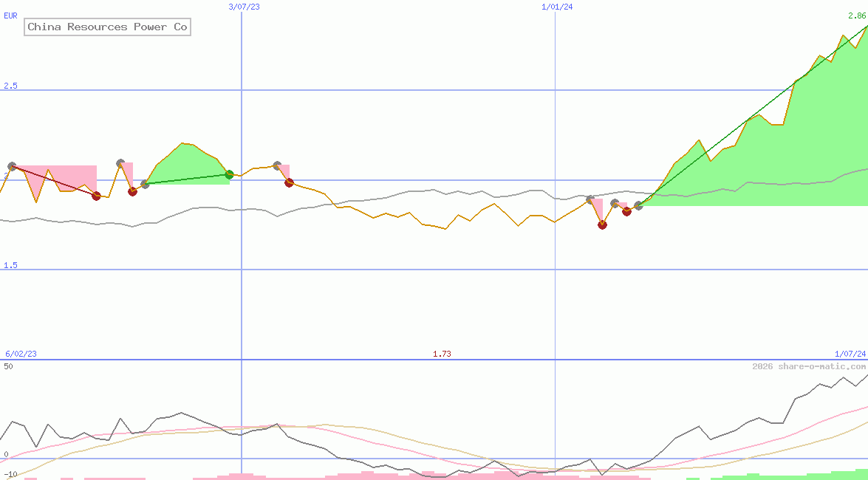Viewport: 868px width, 480px height.
Task: Select the green buy signal dot on the trendline
Action: click(x=228, y=175)
